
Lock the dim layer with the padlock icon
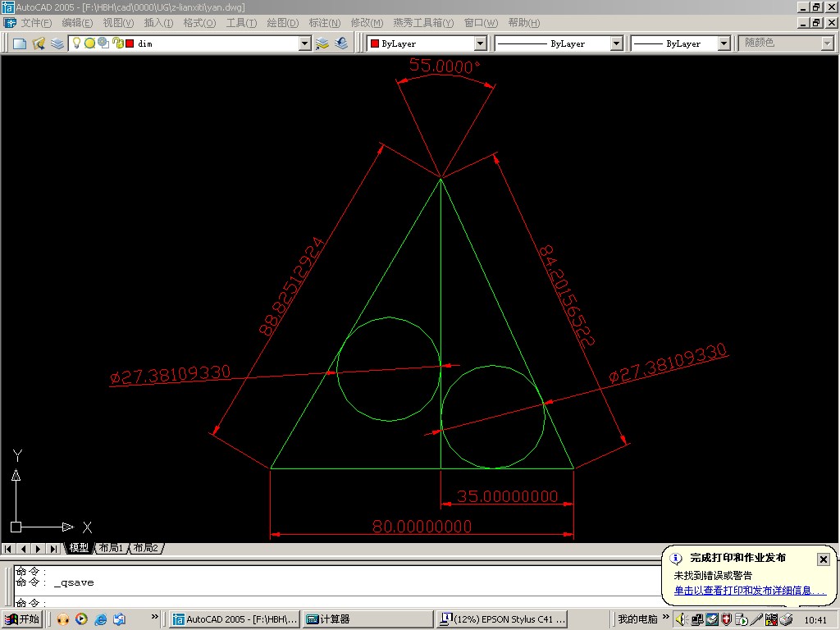pyautogui.click(x=117, y=43)
